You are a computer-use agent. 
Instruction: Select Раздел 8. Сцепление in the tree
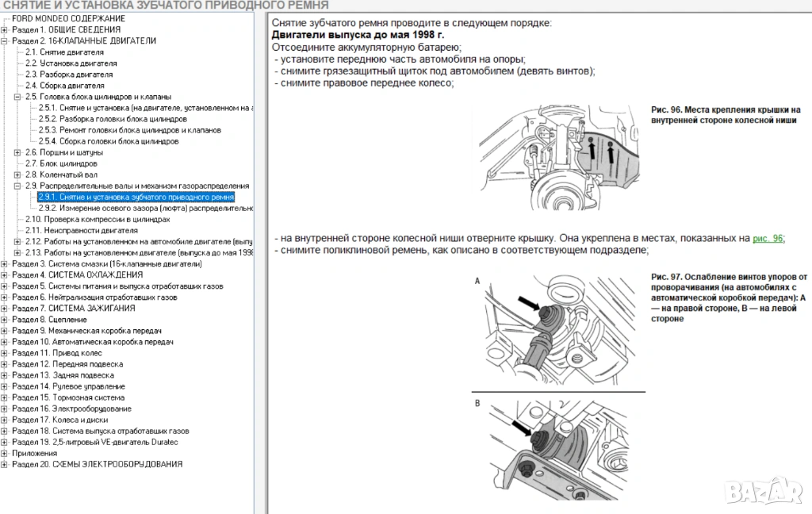coord(49,319)
